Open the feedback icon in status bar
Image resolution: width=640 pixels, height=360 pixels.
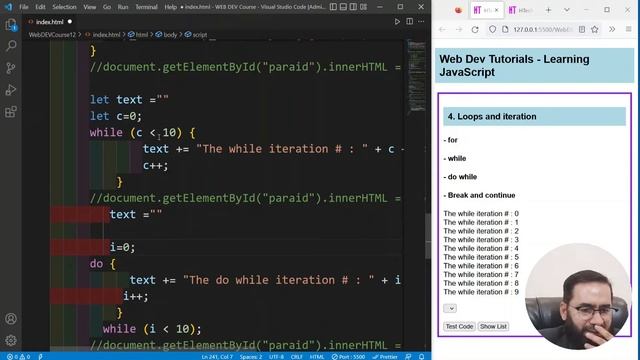click(409, 357)
